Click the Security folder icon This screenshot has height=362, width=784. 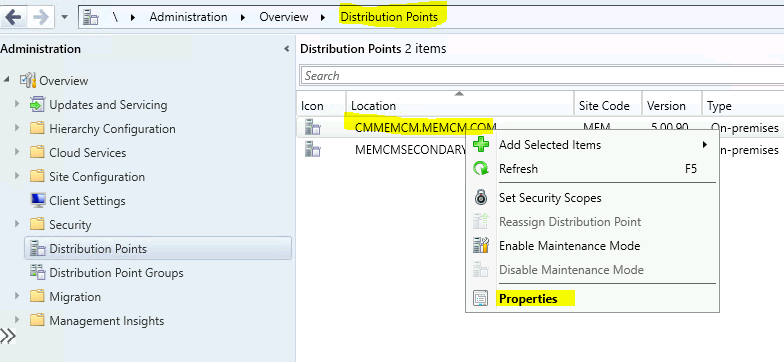37,224
